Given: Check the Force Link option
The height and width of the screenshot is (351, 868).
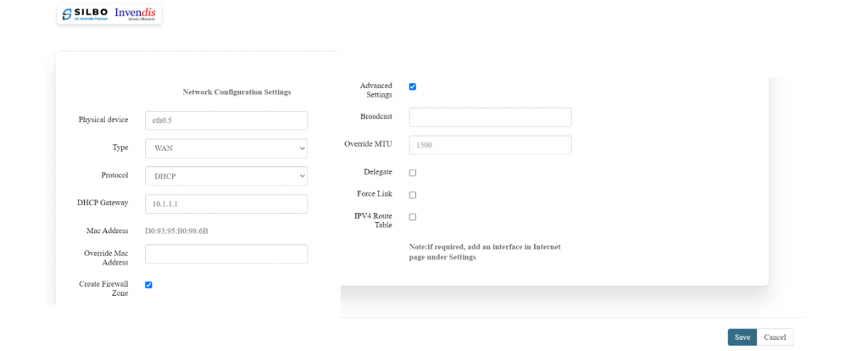Looking at the screenshot, I should coord(413,195).
